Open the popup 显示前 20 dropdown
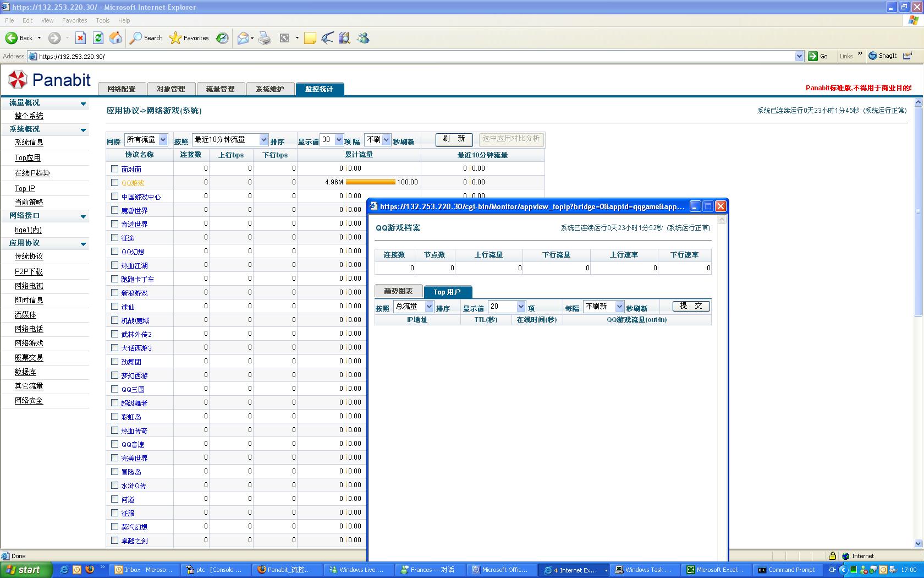This screenshot has height=578, width=924. coord(507,307)
